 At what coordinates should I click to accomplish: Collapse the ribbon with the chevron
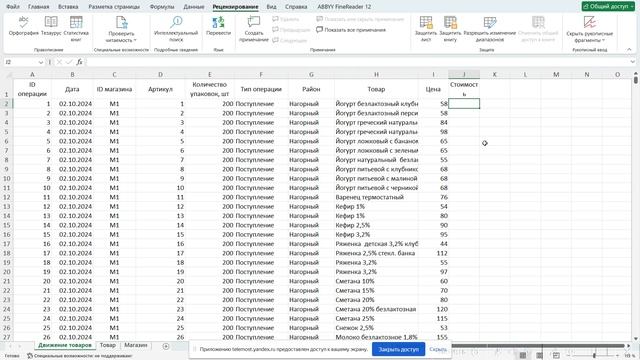point(629,49)
